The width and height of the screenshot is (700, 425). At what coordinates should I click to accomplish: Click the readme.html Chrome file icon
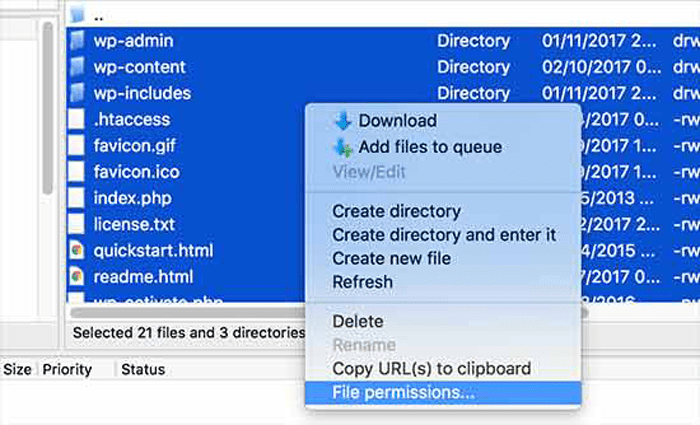click(x=76, y=276)
